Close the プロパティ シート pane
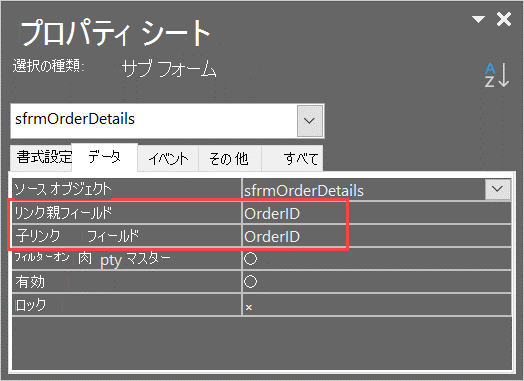 [x=504, y=19]
